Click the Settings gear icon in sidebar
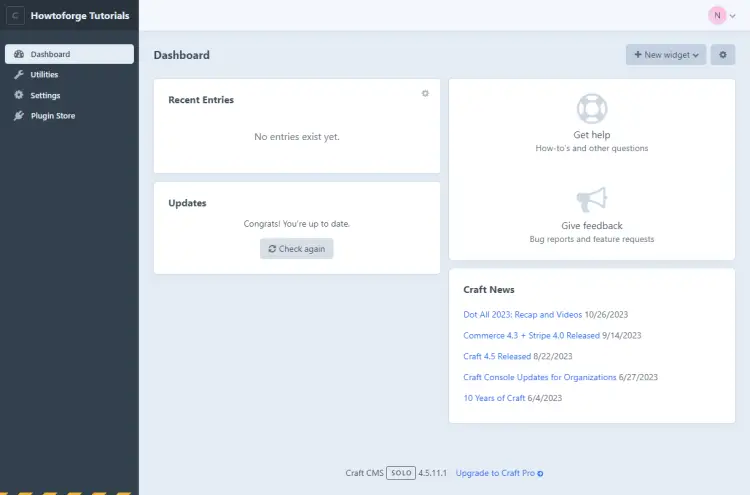The width and height of the screenshot is (750, 495). [x=19, y=95]
